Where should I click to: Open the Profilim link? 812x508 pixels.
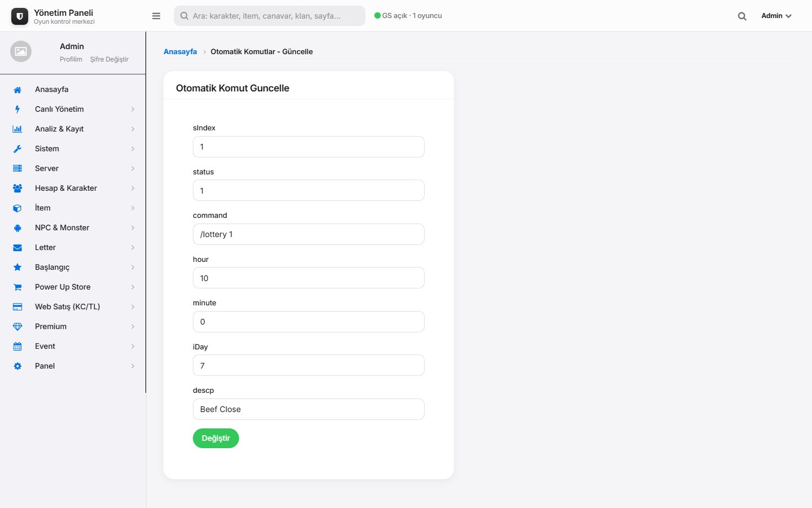tap(71, 59)
